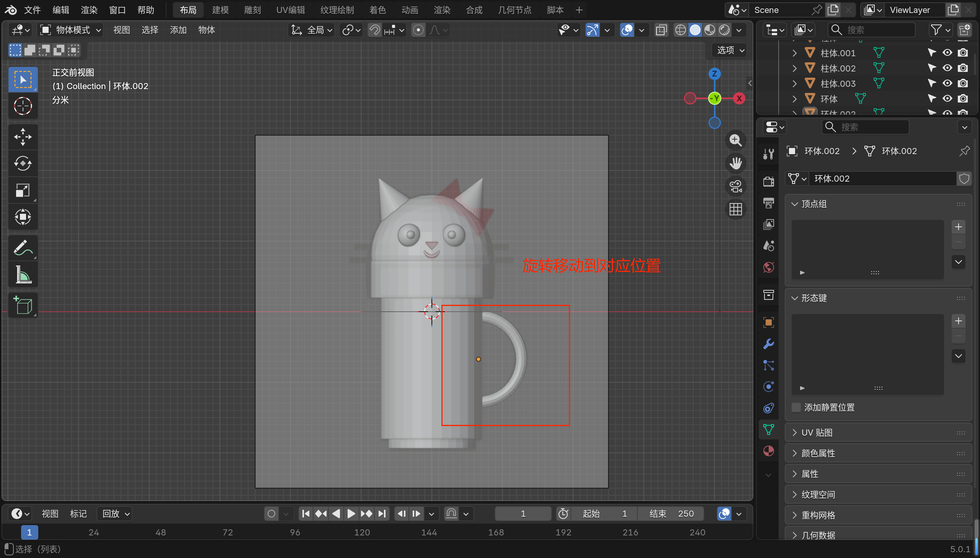Viewport: 980px width, 558px height.
Task: Activate the Scale tool
Action: click(x=23, y=190)
